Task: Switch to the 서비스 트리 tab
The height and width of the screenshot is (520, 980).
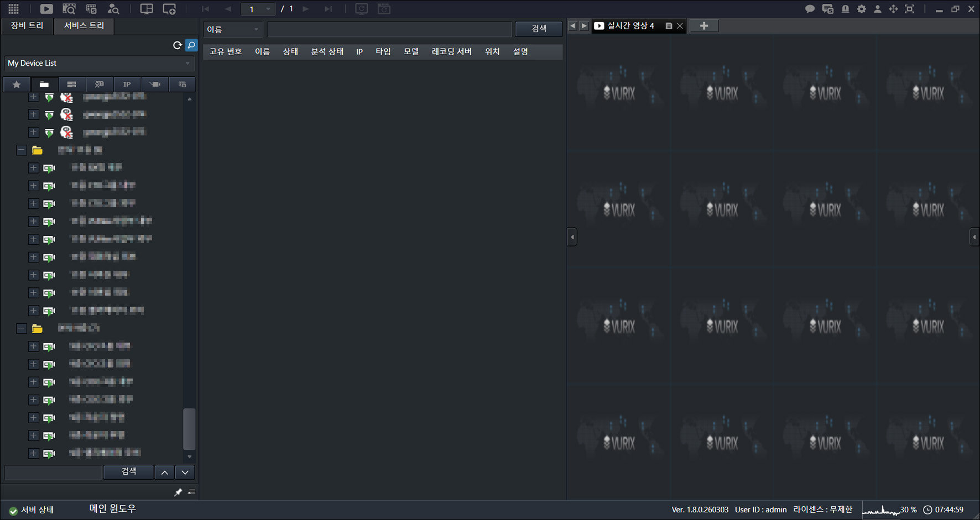Action: (84, 26)
